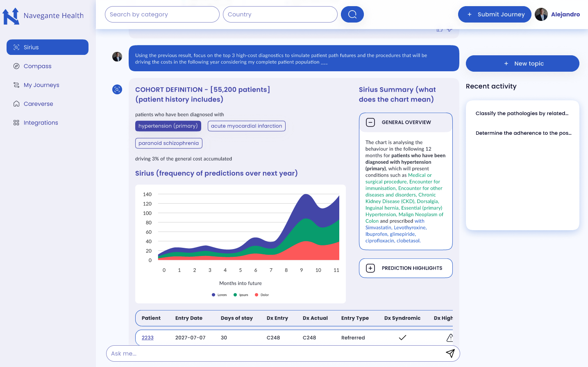Click the Referrered entry type cell

click(353, 338)
